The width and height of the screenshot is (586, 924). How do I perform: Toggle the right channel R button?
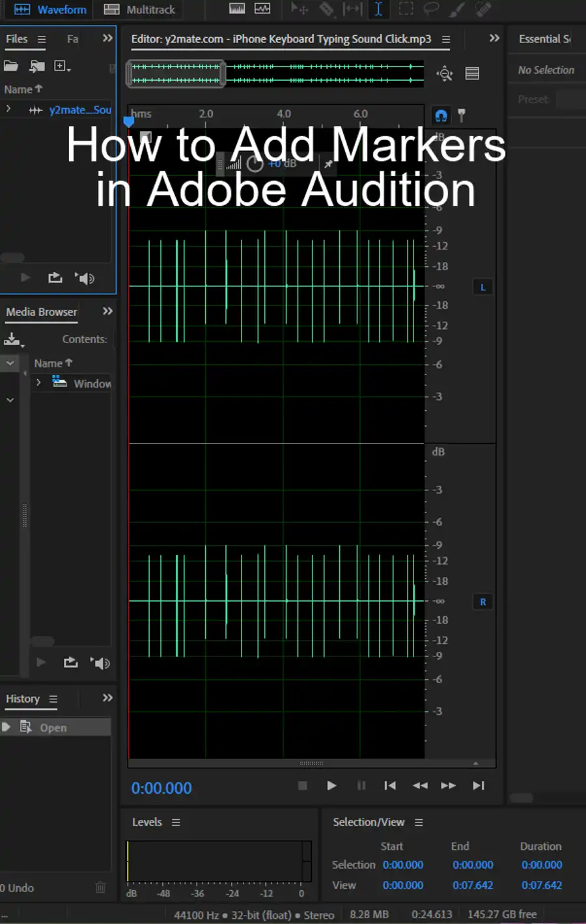pyautogui.click(x=482, y=602)
